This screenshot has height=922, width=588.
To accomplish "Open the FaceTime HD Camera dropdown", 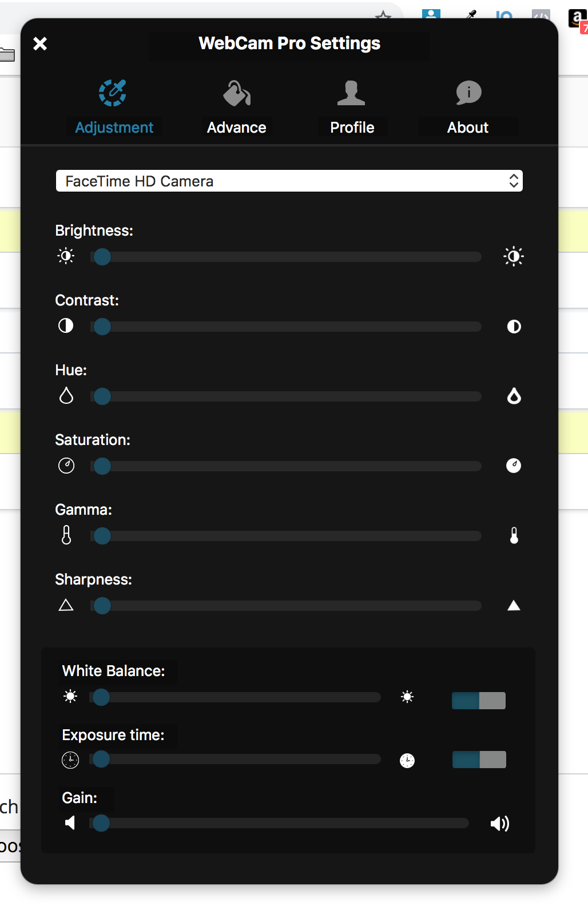I will pyautogui.click(x=289, y=181).
